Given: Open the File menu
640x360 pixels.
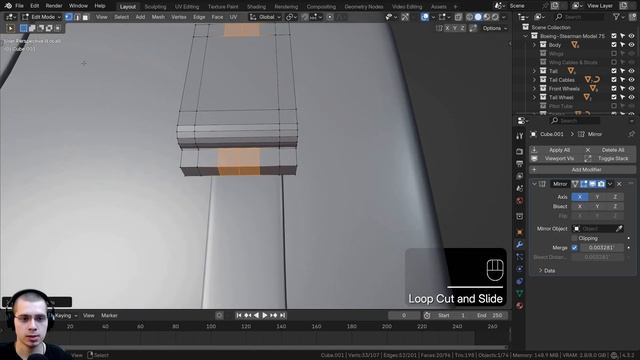Looking at the screenshot, I should click(19, 6).
